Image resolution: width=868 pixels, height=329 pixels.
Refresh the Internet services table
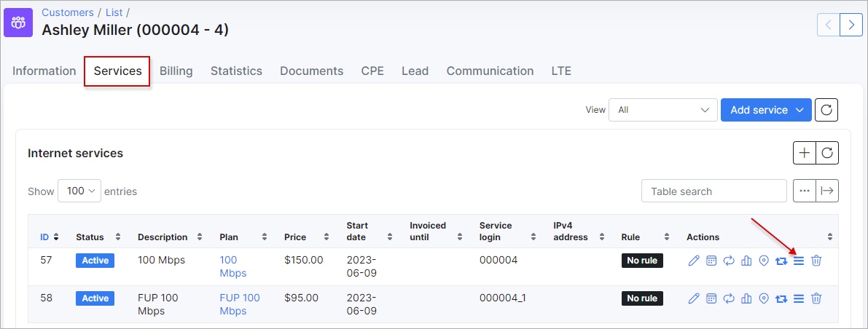pos(827,153)
